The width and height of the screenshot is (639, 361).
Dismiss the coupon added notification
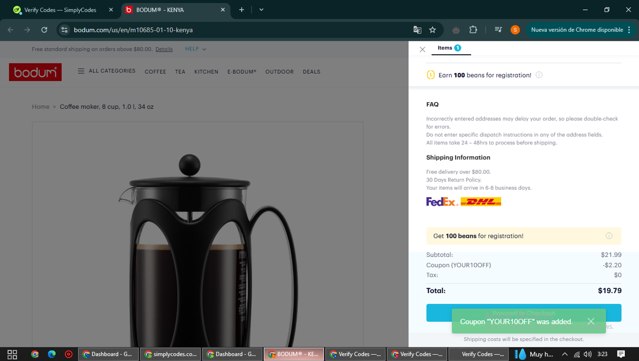point(591,321)
